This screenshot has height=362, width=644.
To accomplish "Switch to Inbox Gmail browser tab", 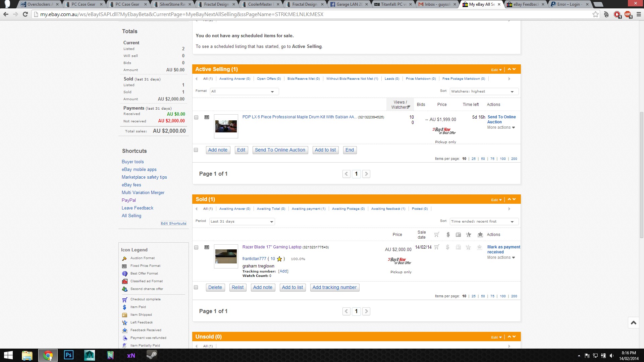I will (x=437, y=4).
